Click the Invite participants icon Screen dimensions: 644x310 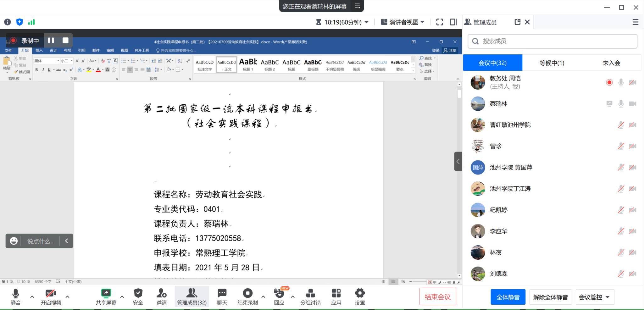click(x=162, y=296)
